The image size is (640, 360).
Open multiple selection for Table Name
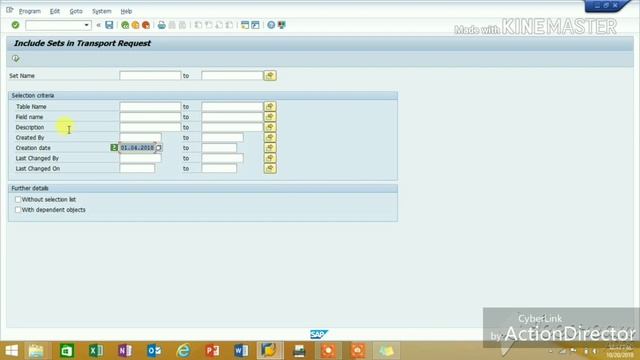point(270,107)
